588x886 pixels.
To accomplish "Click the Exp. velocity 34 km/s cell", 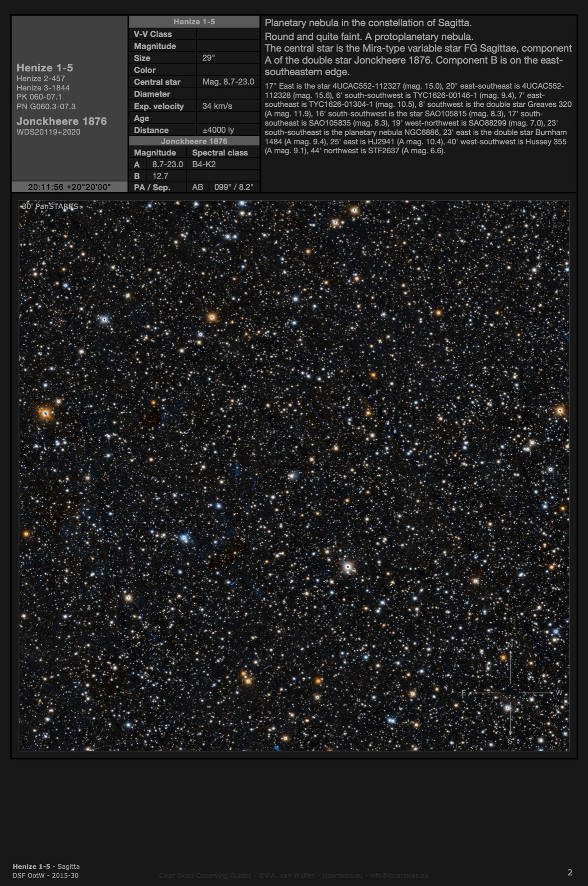I will click(217, 106).
